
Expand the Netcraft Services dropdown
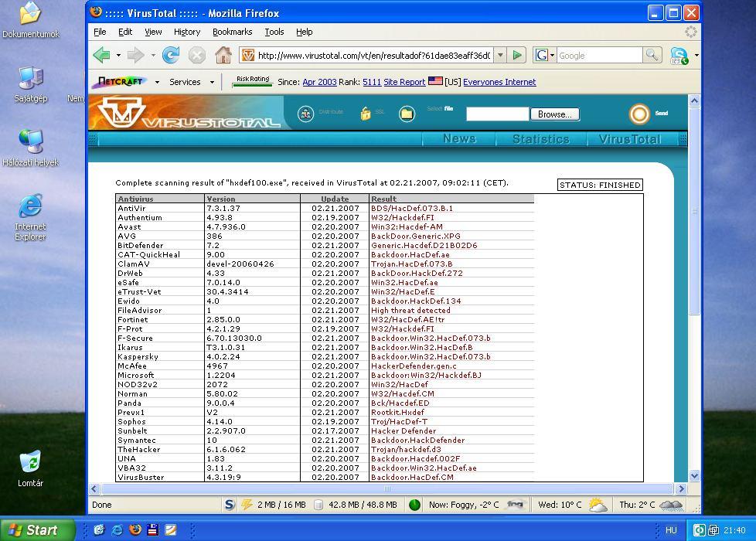point(212,82)
